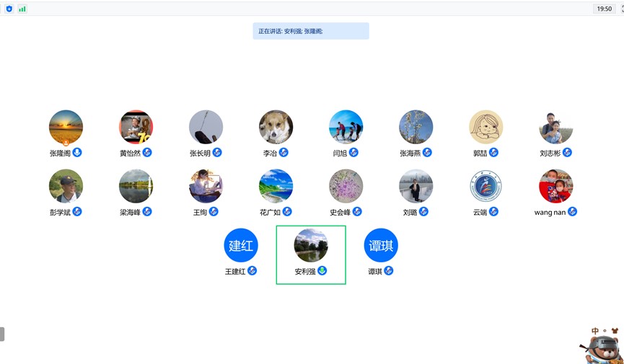Expand the collapsed side panel handle at left
Screen dimensions: 624x364
click(2, 334)
